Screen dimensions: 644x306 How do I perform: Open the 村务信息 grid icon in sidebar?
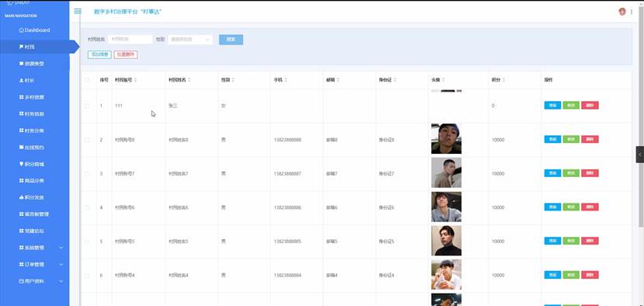pos(21,113)
